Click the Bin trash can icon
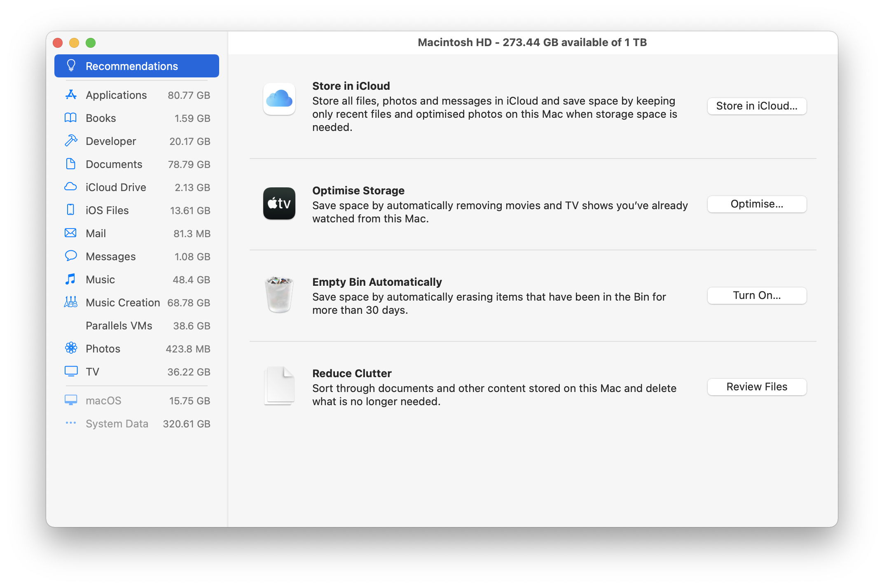 [x=279, y=295]
